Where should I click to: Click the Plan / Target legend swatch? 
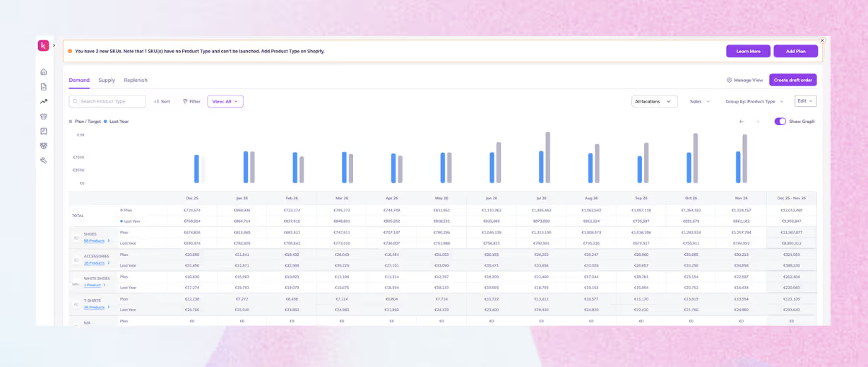tap(71, 122)
